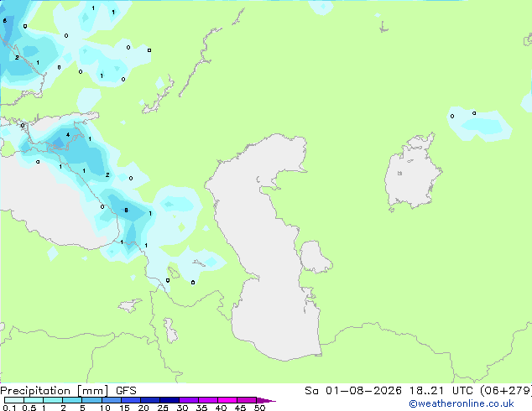Click the 0.5 to 1 mm legend swatch

coord(34,400)
